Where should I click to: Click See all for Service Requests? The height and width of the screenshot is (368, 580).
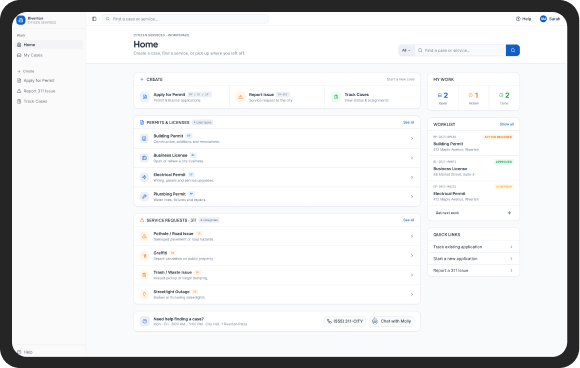click(x=408, y=220)
